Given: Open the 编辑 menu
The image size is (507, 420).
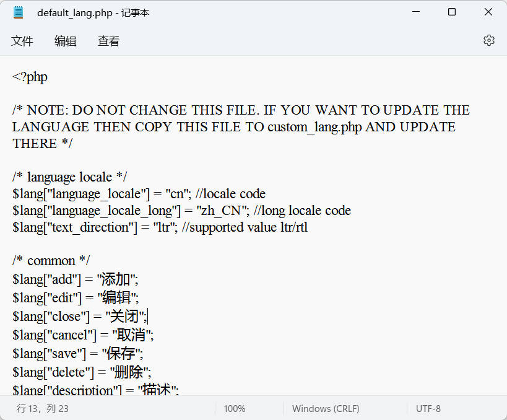Looking at the screenshot, I should click(x=66, y=41).
